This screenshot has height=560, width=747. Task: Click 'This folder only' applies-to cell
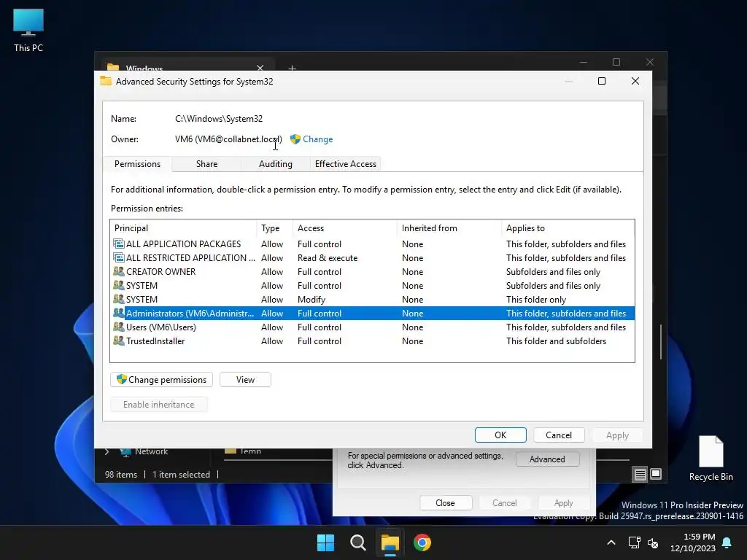click(536, 299)
